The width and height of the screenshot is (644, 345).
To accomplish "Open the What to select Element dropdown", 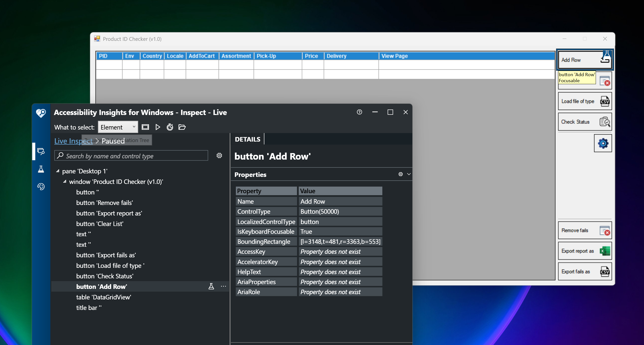I will pyautogui.click(x=118, y=127).
